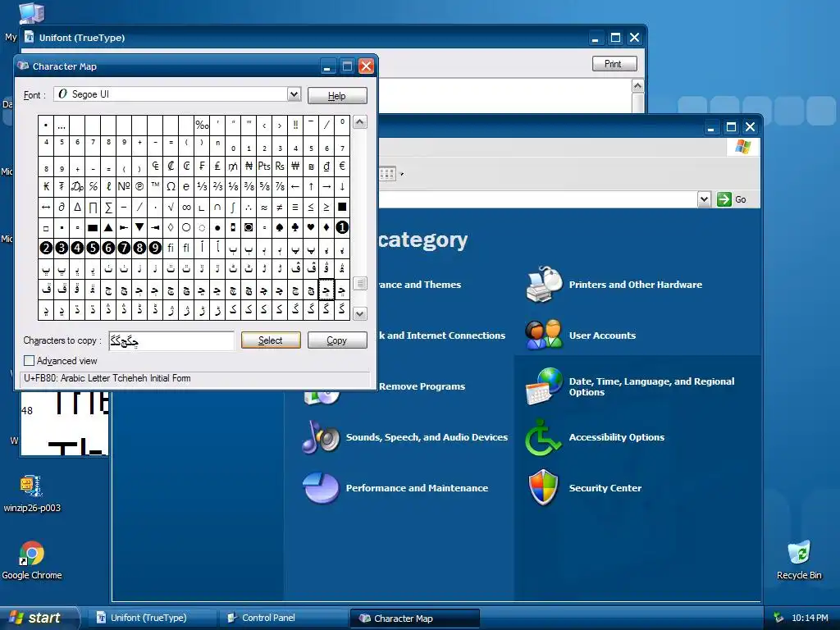
Task: Select the fi ligature character
Action: point(171,248)
